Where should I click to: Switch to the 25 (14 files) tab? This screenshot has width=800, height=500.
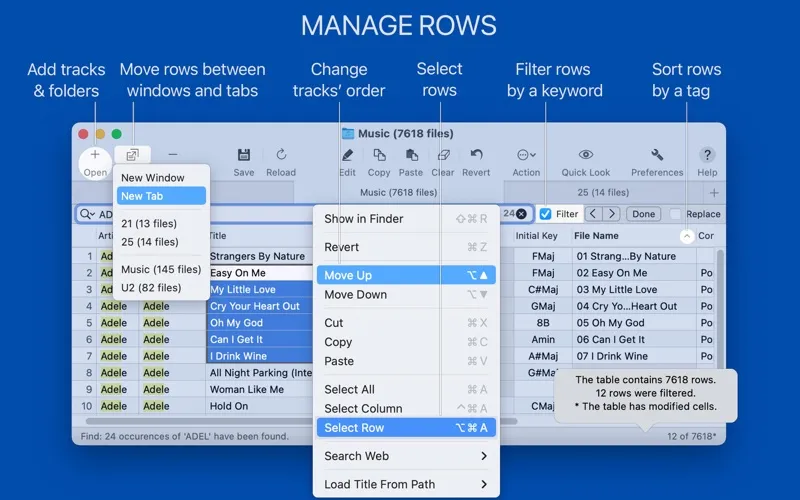(x=603, y=192)
